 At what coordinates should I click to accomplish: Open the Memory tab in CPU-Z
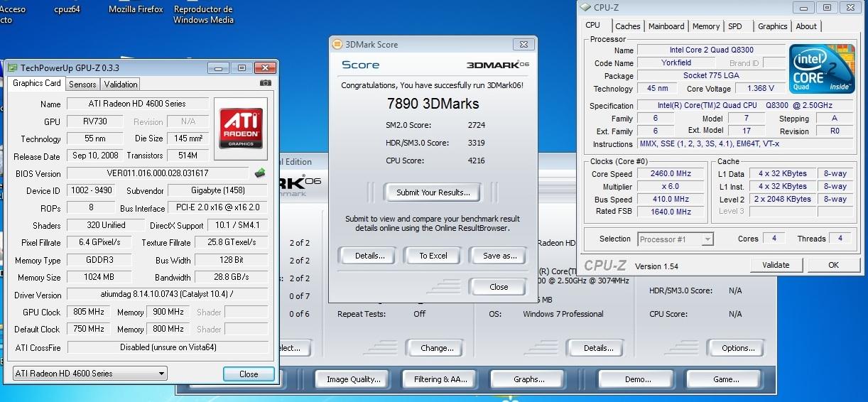tap(706, 26)
